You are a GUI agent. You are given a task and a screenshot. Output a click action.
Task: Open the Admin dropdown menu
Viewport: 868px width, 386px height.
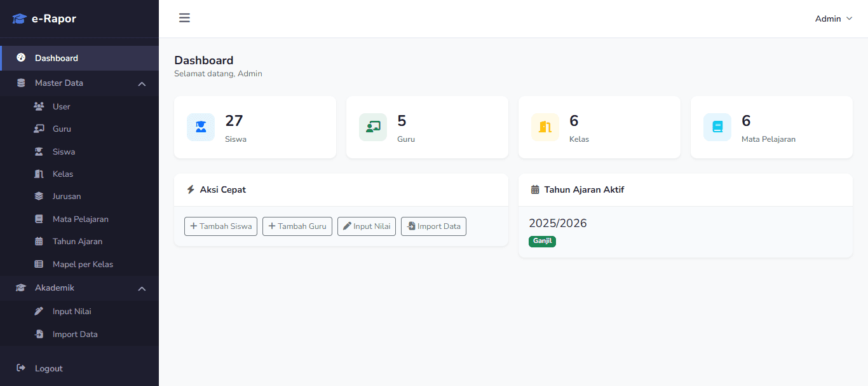(833, 18)
